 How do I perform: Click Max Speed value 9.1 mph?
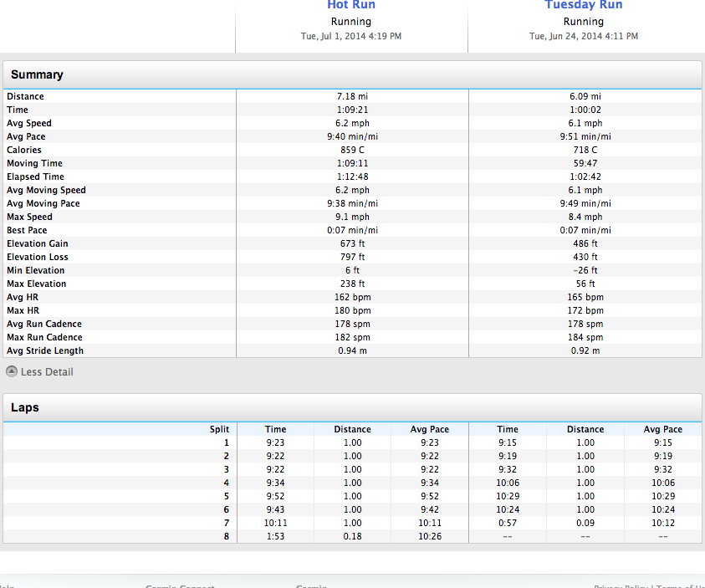(x=352, y=217)
